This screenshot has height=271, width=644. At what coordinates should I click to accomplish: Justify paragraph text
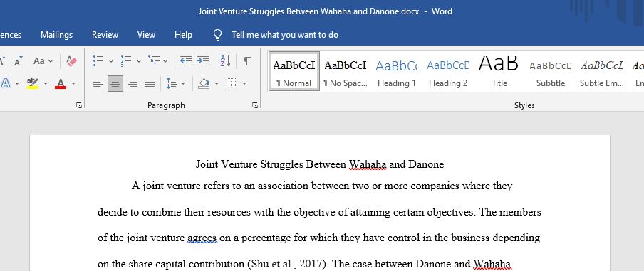pos(150,84)
